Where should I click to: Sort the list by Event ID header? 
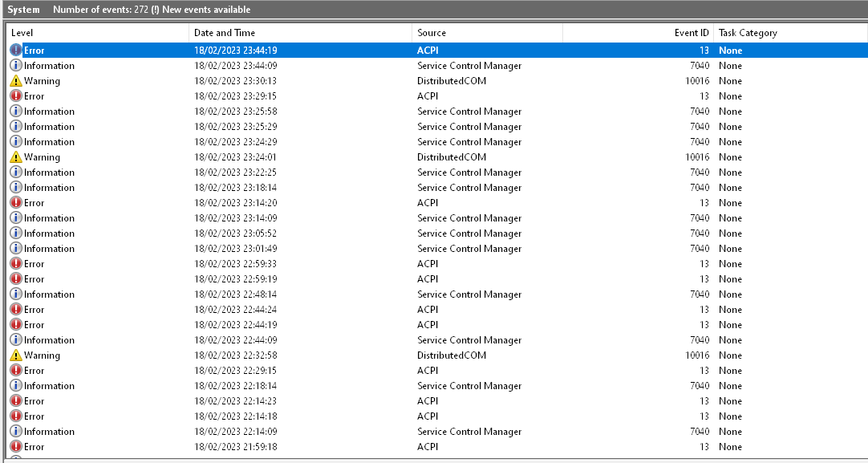click(639, 33)
